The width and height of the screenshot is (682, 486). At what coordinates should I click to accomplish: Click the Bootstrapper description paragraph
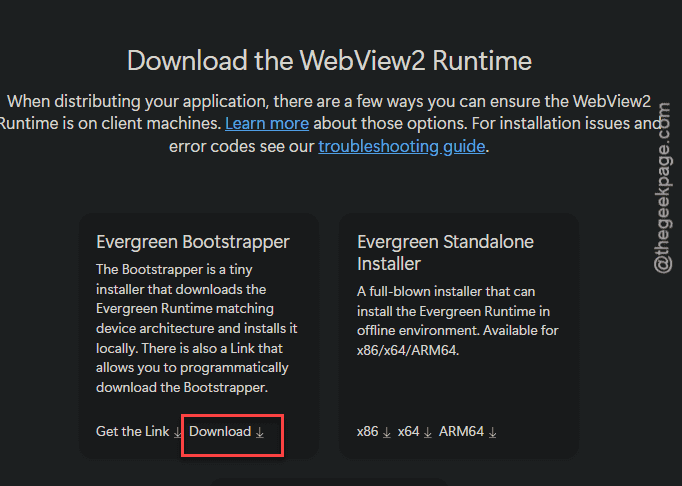[x=197, y=328]
